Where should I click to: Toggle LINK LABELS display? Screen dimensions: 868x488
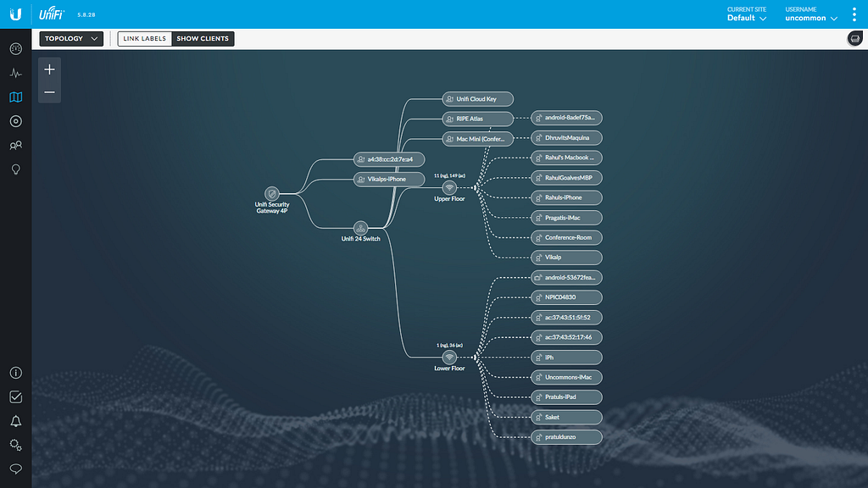(x=144, y=39)
